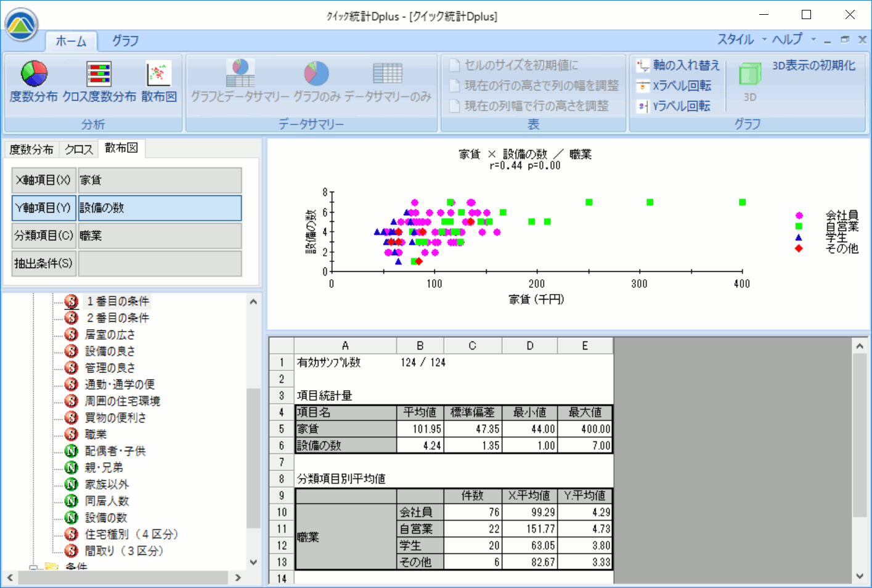Select the 1番目の条件 tree item
Viewport: 872px width, 588px height.
118,301
